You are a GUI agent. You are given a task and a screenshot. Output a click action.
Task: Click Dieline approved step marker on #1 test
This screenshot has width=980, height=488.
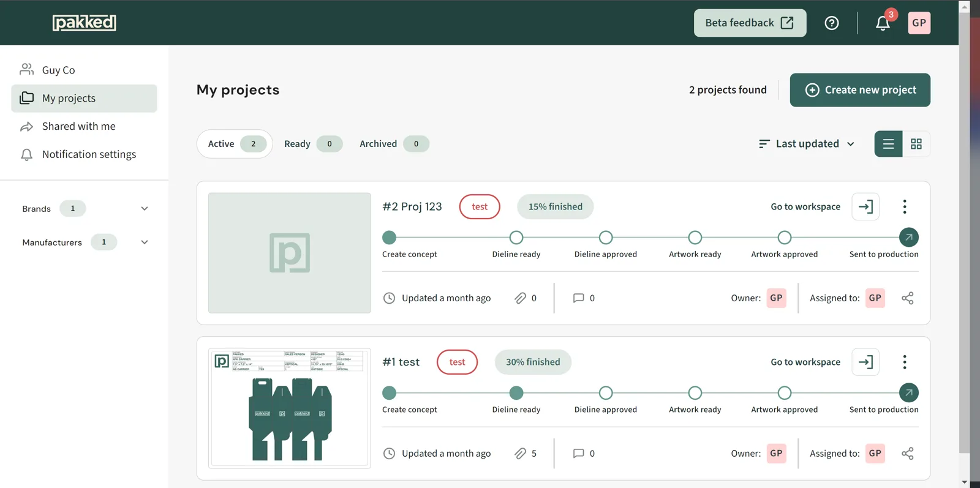pyautogui.click(x=606, y=393)
